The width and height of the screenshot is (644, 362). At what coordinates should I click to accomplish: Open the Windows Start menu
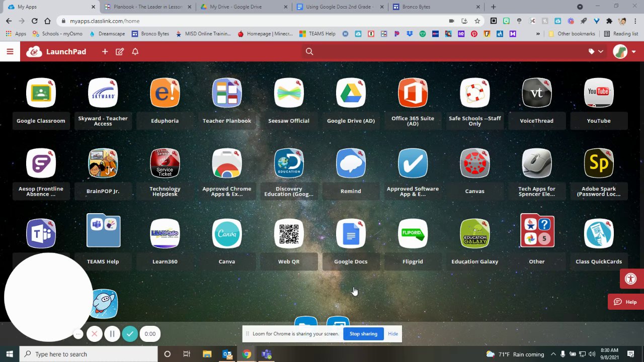tap(10, 354)
